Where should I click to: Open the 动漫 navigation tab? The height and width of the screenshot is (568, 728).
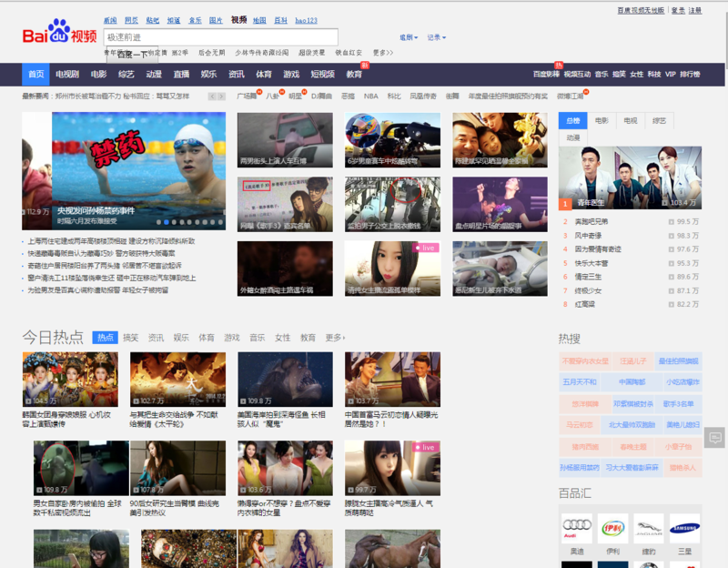coord(154,75)
